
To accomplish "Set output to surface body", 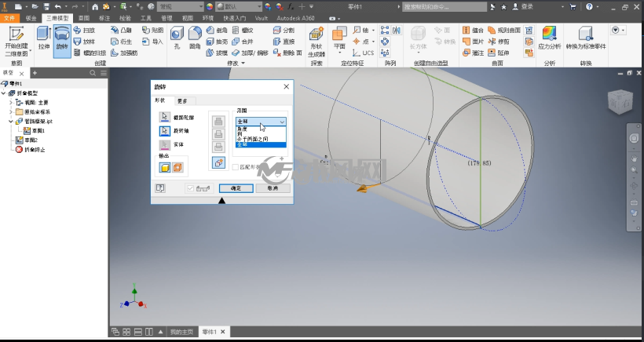I will (177, 167).
